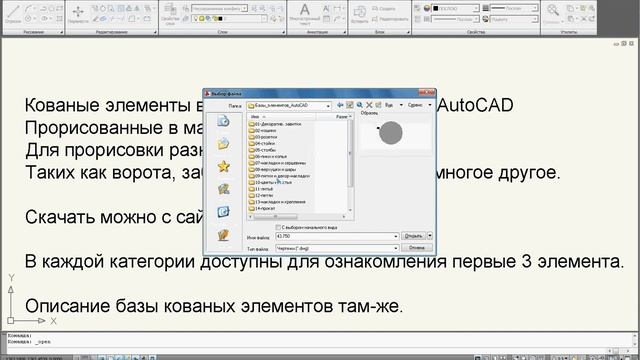The height and width of the screenshot is (360, 640).
Task: Click the Create block (Создать) tool
Action: (385, 9)
